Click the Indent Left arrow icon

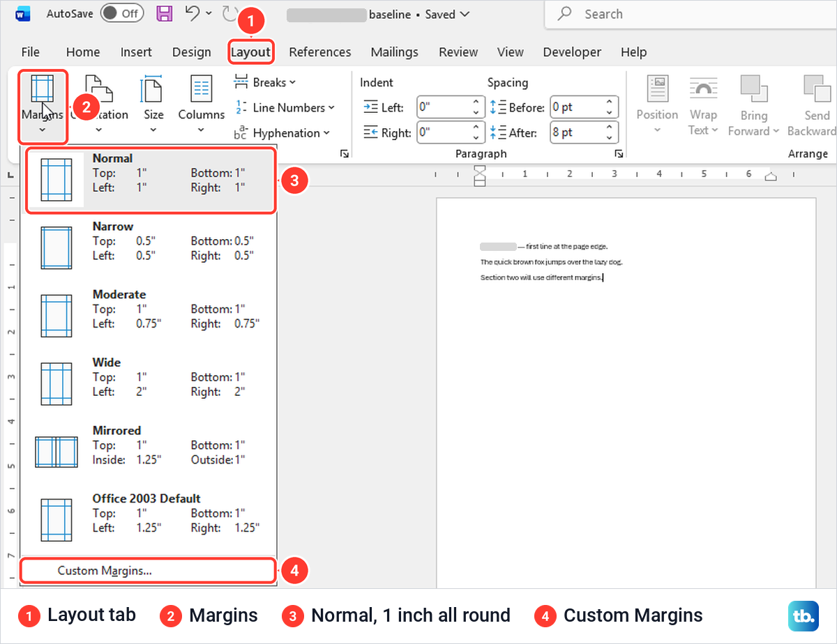[x=370, y=107]
